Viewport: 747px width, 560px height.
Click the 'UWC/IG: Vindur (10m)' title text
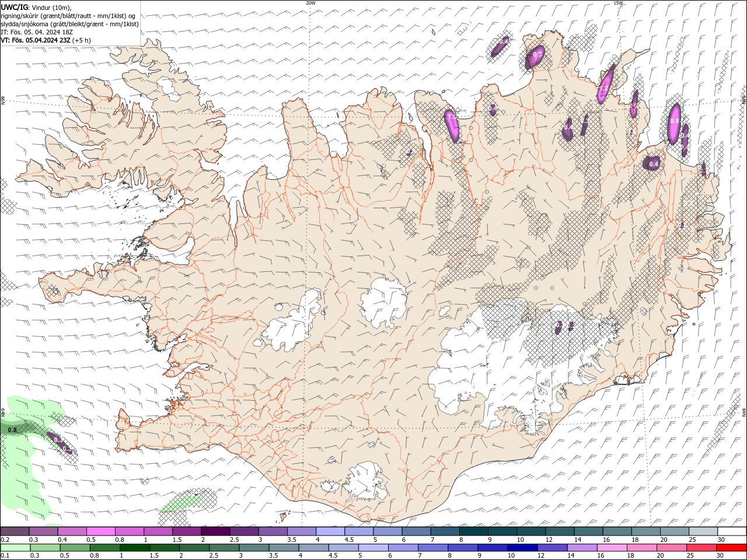36,7
